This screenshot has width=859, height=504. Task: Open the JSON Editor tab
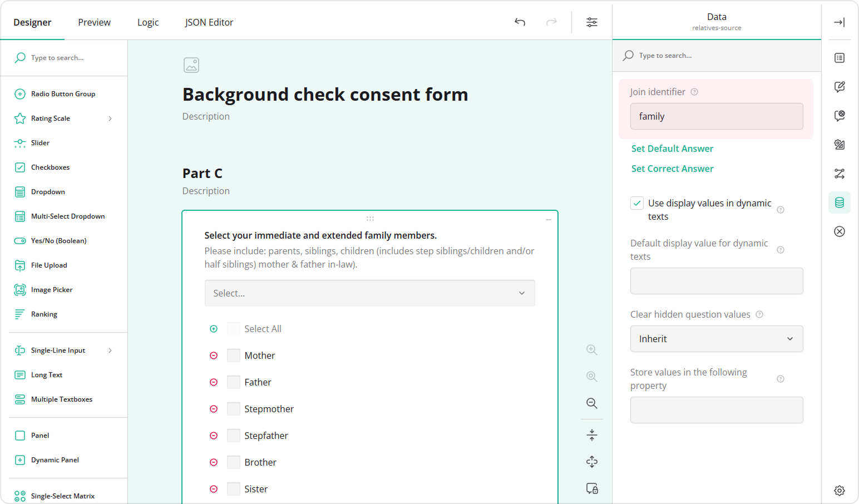209,22
